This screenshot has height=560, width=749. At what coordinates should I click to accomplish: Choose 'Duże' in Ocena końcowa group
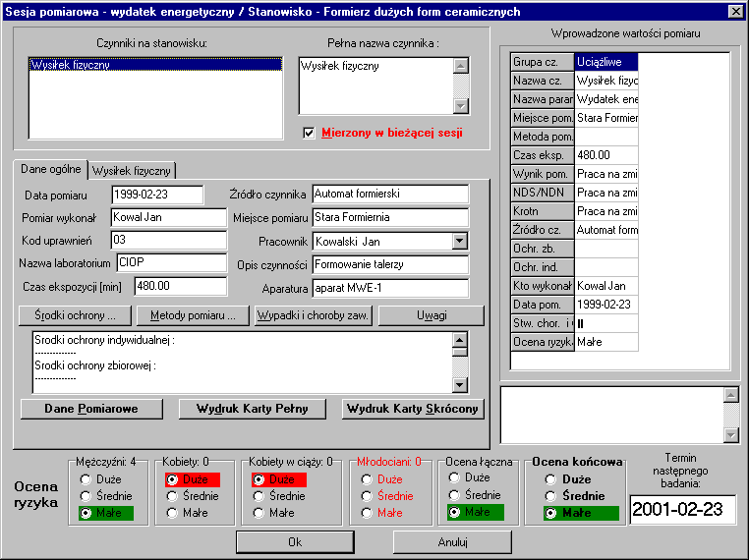[x=550, y=479]
